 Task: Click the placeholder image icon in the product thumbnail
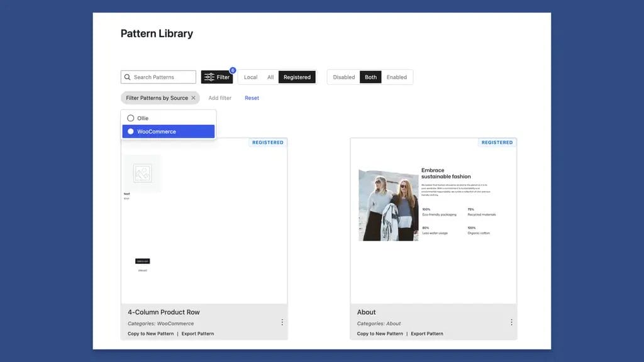(x=142, y=172)
